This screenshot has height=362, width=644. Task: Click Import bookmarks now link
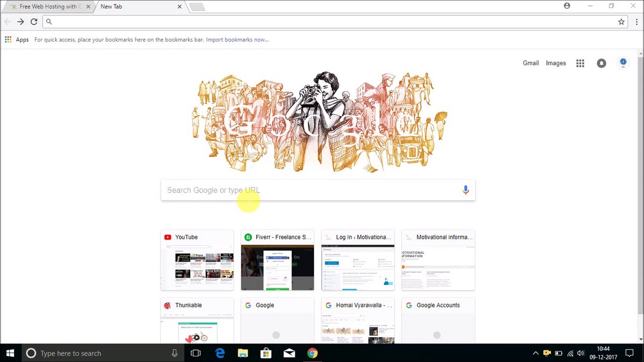tap(237, 40)
